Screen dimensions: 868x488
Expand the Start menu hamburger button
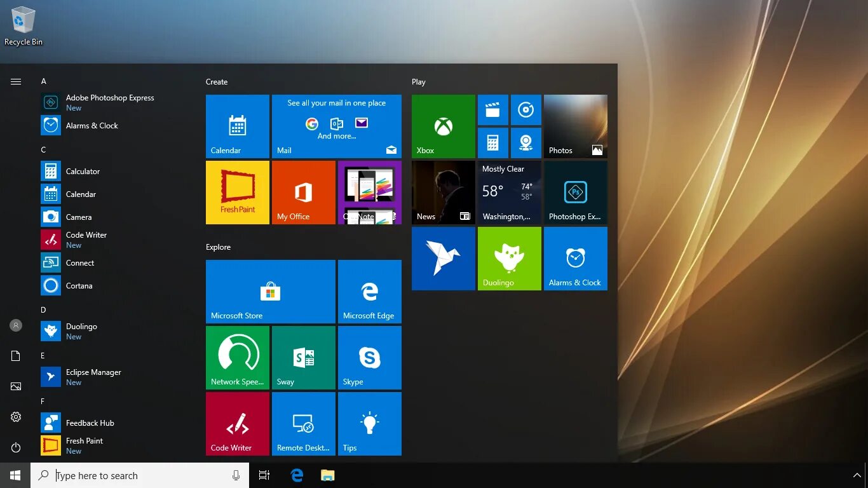[16, 81]
